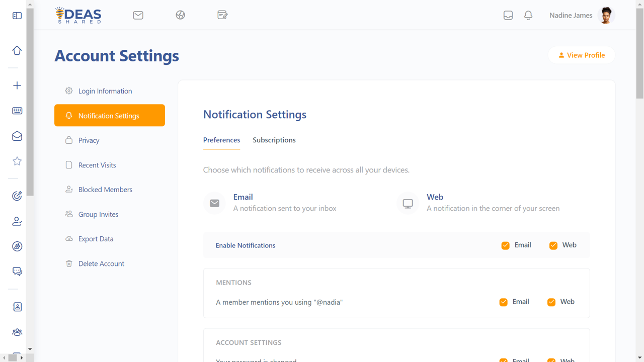Toggle Web checkbox for member mentions

click(x=551, y=302)
